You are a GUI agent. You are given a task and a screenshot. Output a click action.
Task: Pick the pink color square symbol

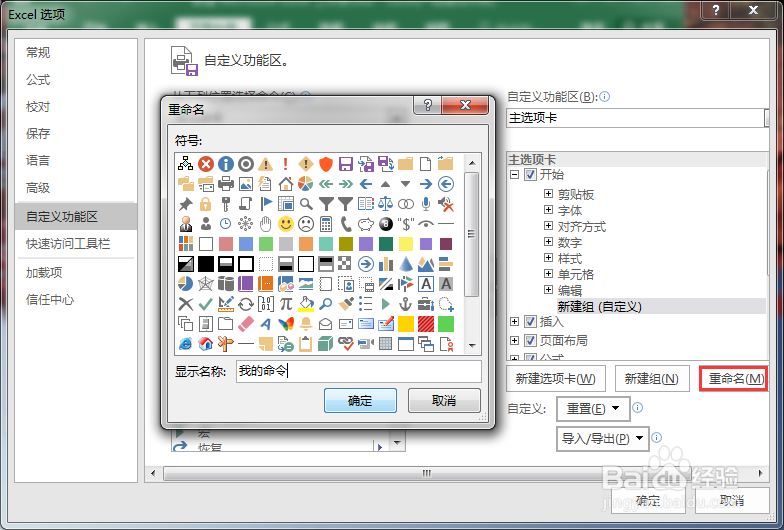226,244
